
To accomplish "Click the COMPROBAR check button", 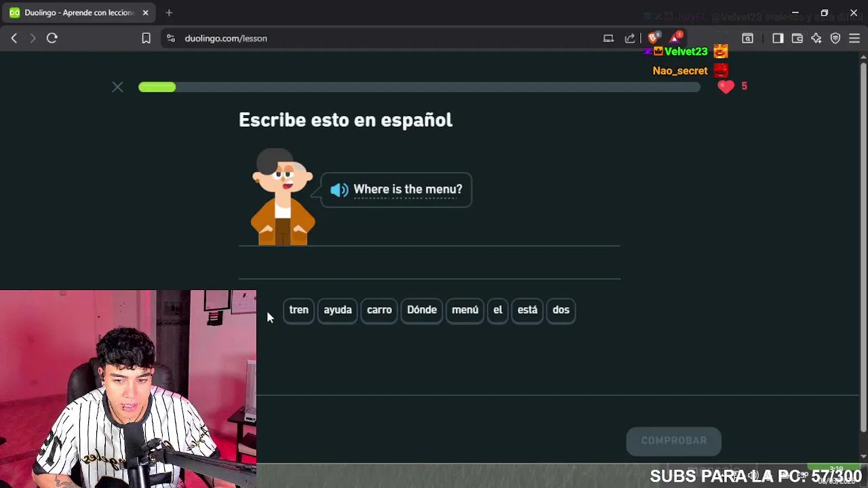I will (674, 441).
